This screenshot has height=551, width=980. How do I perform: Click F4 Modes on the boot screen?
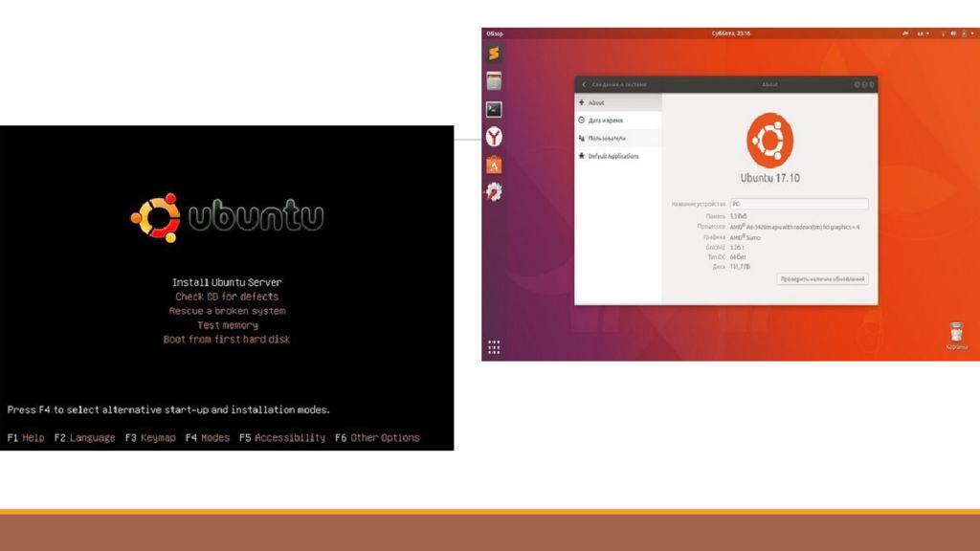[x=207, y=438]
